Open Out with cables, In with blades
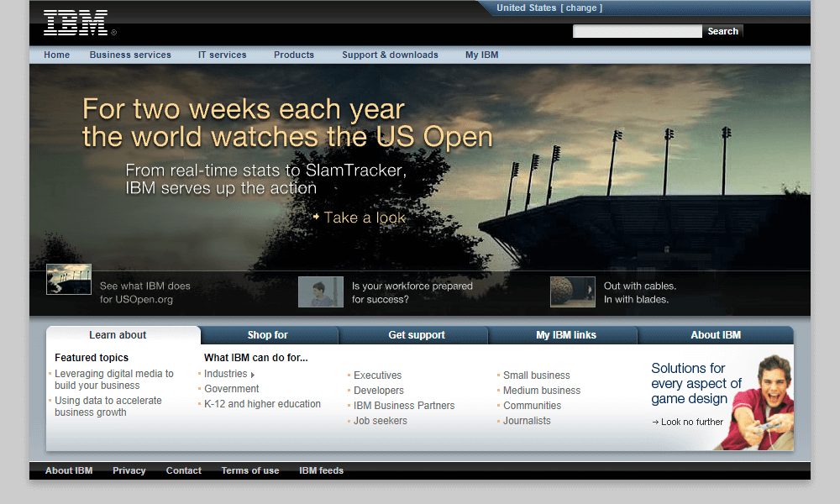840x504 pixels. point(639,292)
